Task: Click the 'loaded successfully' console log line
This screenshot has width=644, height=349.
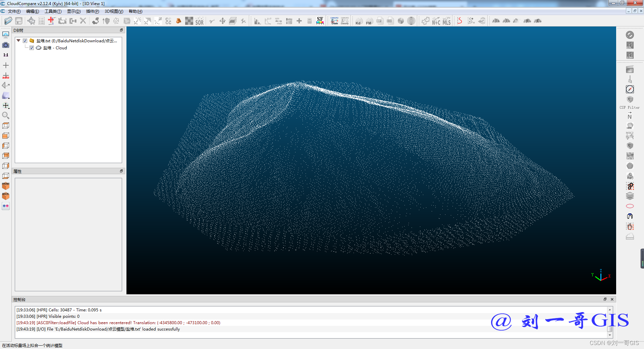Action: (x=98, y=329)
